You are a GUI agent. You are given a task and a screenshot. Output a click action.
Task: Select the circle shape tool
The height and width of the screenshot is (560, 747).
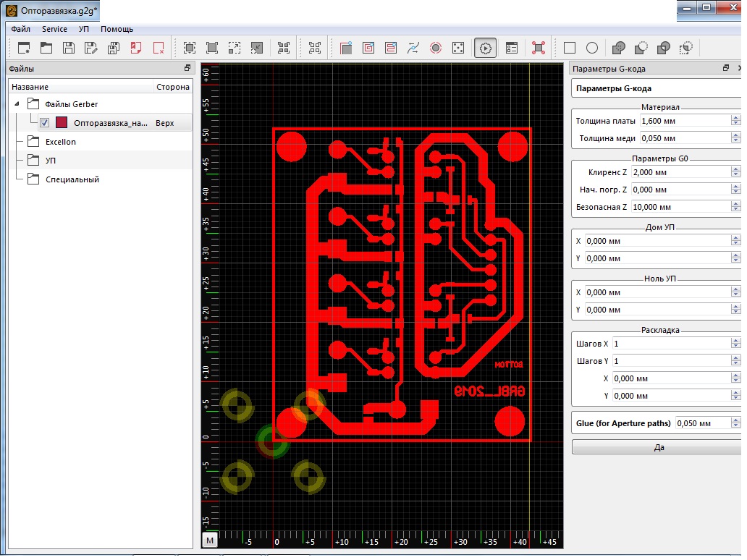[592, 48]
